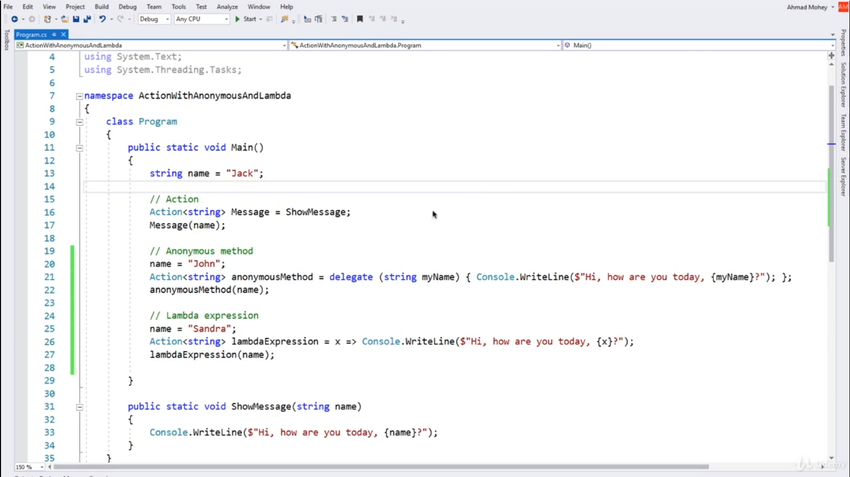Open the Ahmad Mohey account dropdown
This screenshot has height=477, width=850.
click(x=810, y=7)
